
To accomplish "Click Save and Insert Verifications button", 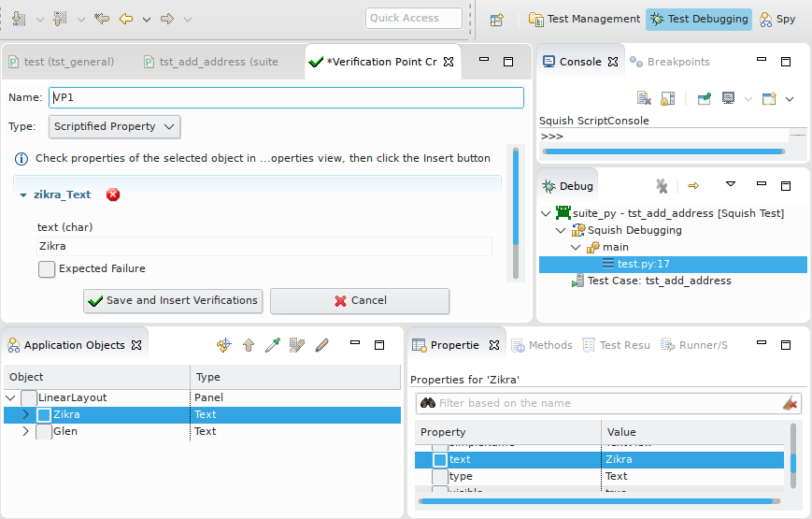I will [x=173, y=300].
